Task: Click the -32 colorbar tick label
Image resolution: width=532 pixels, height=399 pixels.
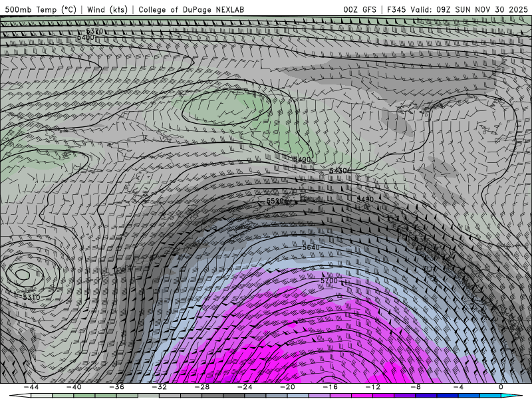Action: [159, 387]
